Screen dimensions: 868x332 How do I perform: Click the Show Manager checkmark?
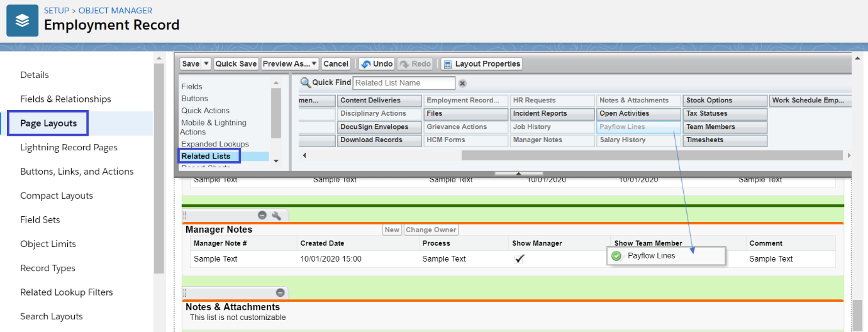point(519,258)
